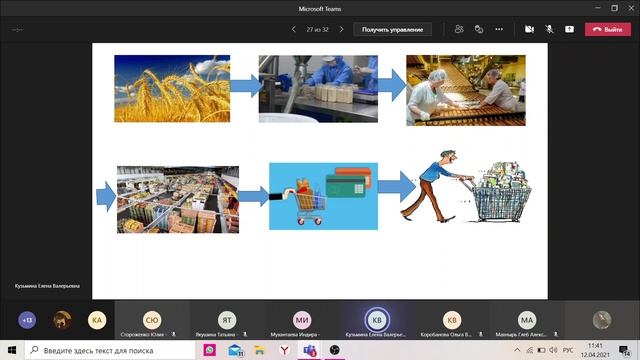Select the МИ participant tile
This screenshot has height=360, width=640.
(302, 321)
